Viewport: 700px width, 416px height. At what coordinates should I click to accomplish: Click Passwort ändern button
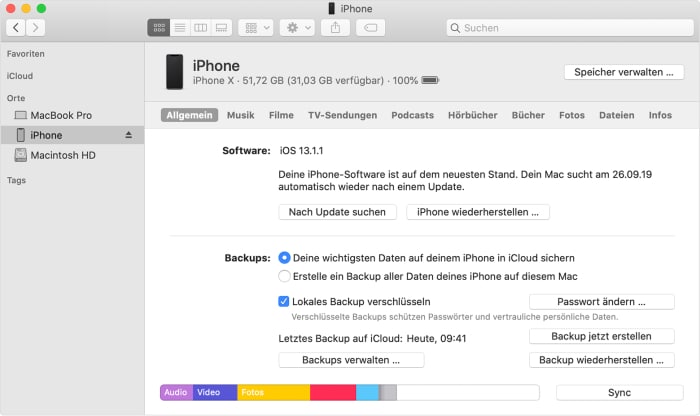tap(601, 302)
